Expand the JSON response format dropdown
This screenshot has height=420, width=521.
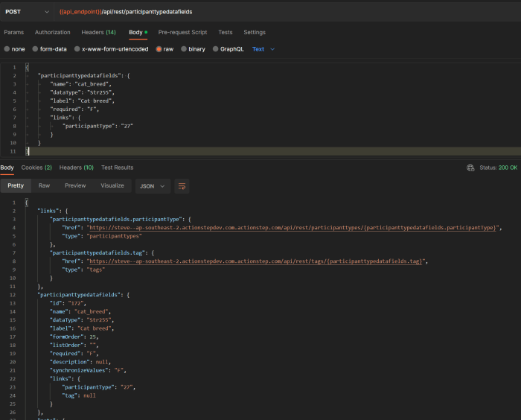(153, 185)
